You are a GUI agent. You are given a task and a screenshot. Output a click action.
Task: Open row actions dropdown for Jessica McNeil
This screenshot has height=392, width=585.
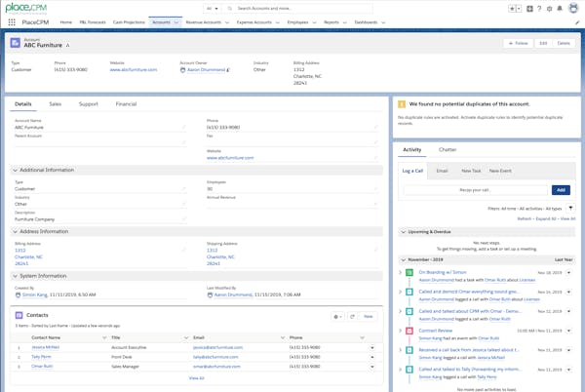371,346
